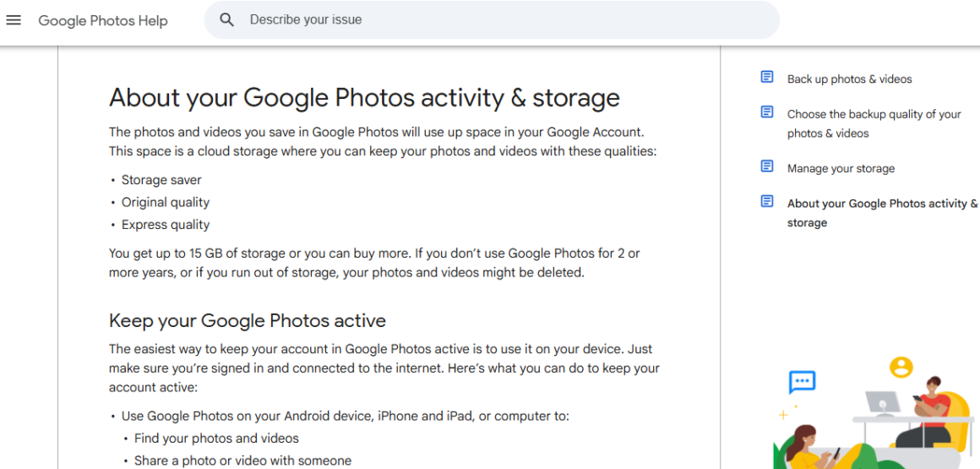Click the search magnifier icon
The image size is (980, 469).
click(227, 20)
